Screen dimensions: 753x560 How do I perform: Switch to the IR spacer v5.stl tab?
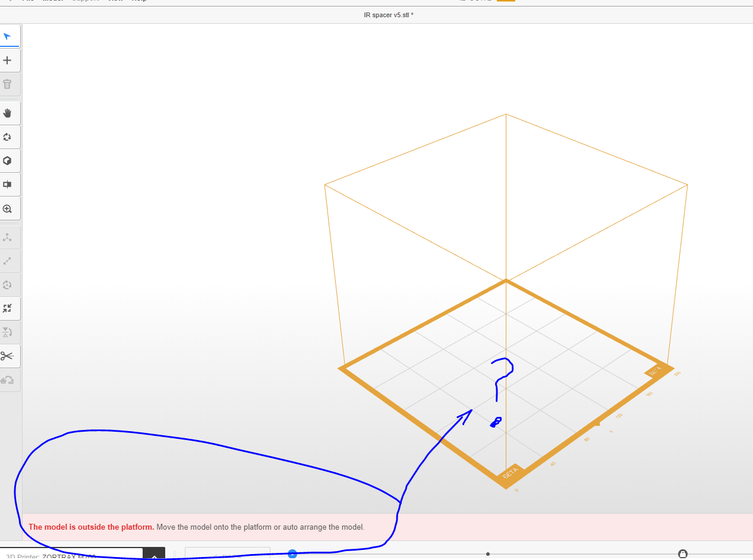point(388,15)
